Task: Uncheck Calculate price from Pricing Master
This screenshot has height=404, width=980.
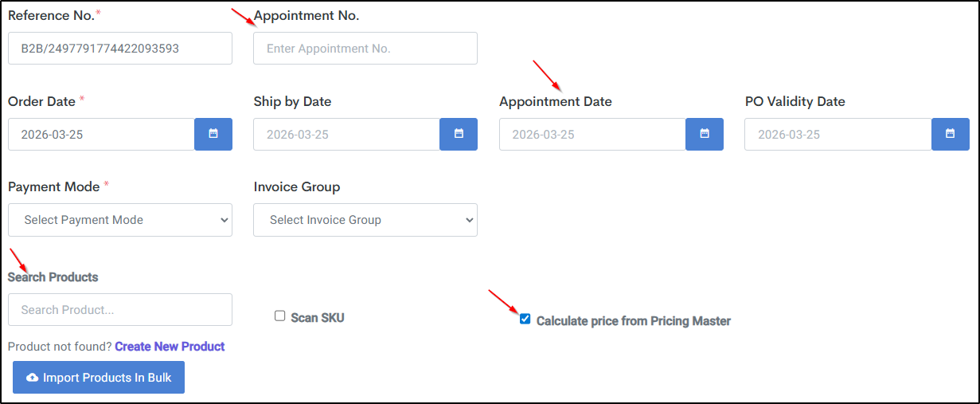Action: [525, 320]
